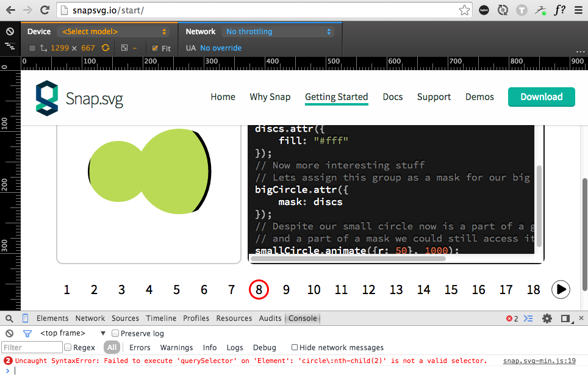This screenshot has height=385, width=588.
Task: Open the Network No throttling dropdown
Action: pos(278,32)
